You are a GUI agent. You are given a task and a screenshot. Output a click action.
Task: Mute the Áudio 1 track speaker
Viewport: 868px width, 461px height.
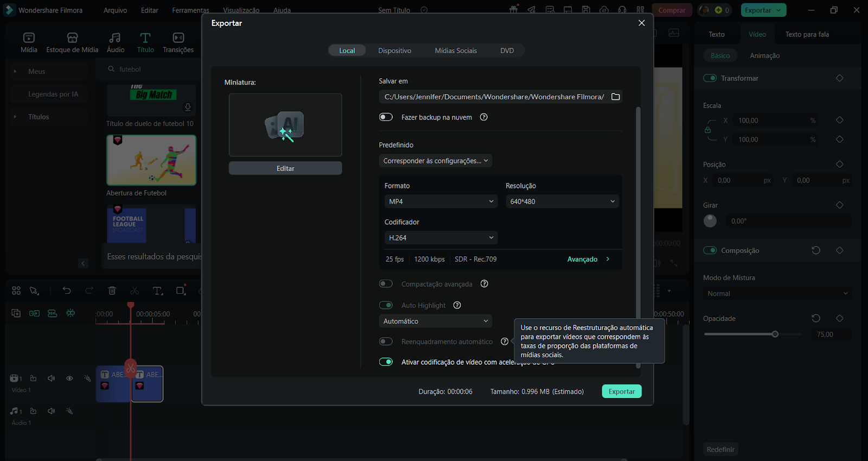coord(51,411)
